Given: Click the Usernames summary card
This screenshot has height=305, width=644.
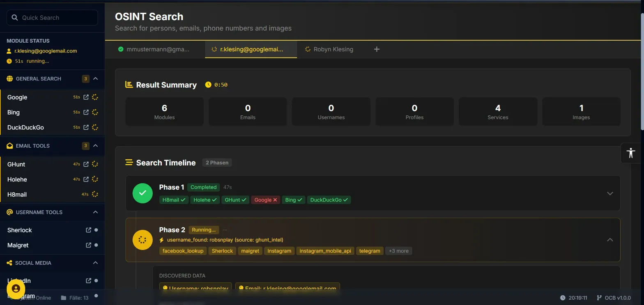Looking at the screenshot, I should (x=331, y=112).
